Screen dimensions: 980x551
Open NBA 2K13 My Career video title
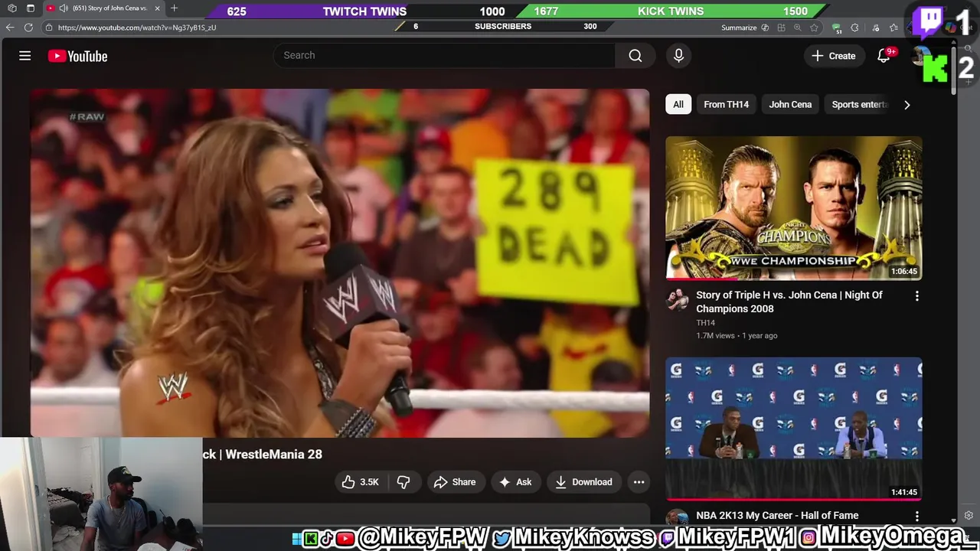point(777,516)
